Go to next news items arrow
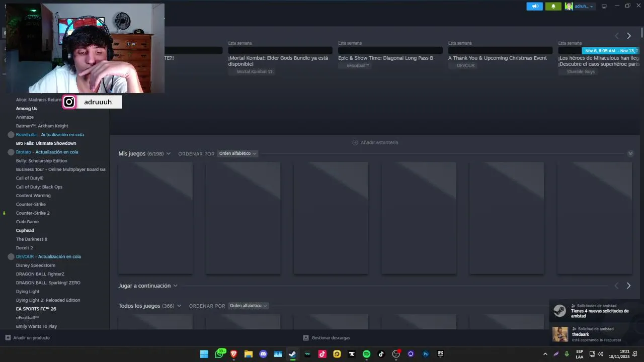The height and width of the screenshot is (362, 644). click(629, 36)
